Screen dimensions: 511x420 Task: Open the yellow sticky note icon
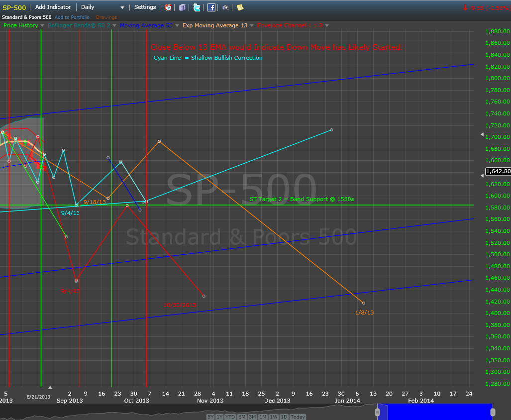(240, 7)
